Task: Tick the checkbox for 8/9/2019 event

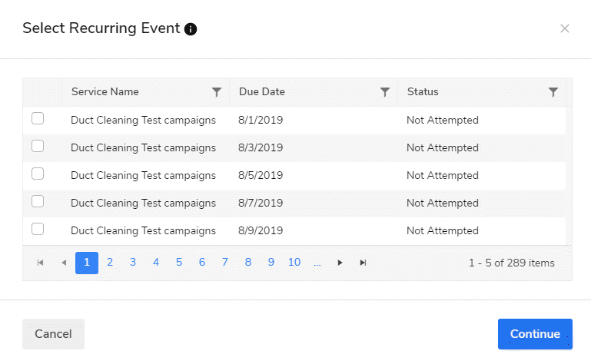Action: coord(38,230)
